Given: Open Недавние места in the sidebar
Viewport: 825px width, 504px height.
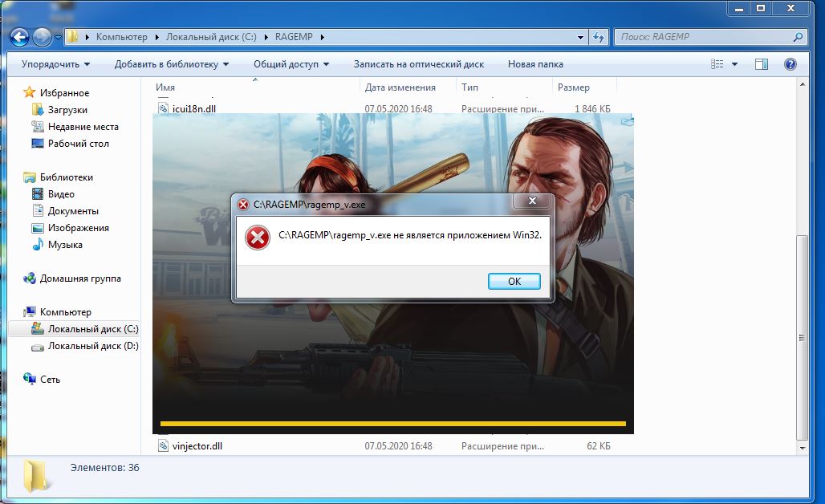Looking at the screenshot, I should (x=83, y=126).
